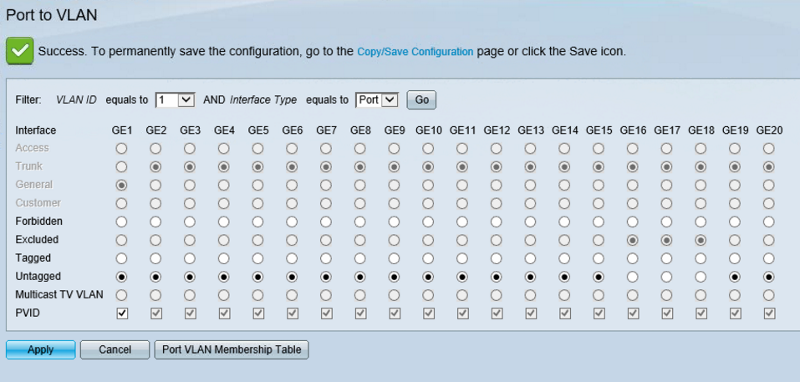Select Tagged radio for GE9
Viewport: 800px width, 382px height.
(x=394, y=259)
